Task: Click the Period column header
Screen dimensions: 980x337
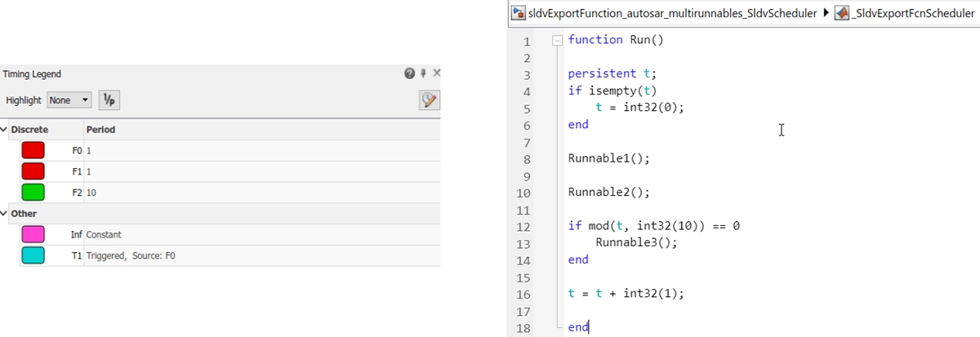Action: (x=100, y=130)
